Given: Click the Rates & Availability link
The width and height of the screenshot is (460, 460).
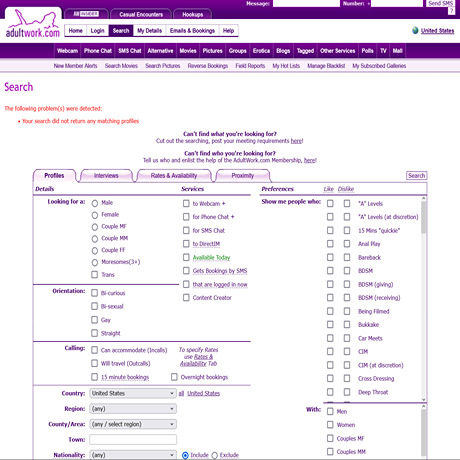Looking at the screenshot, I should pos(199,360).
